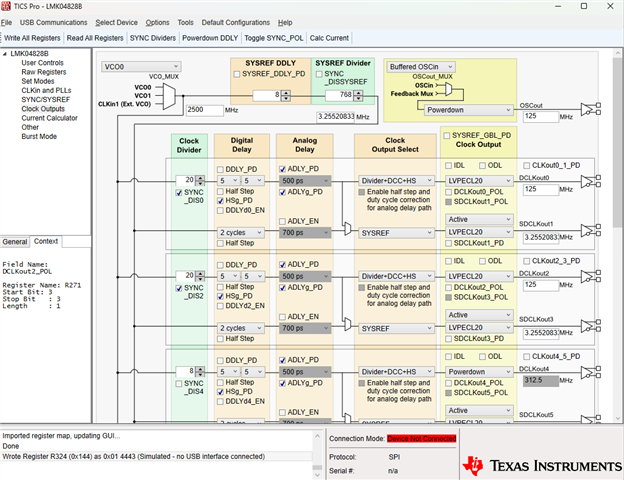The width and height of the screenshot is (624, 480).
Task: Click the log panel scroll down arrow
Action: [317, 475]
